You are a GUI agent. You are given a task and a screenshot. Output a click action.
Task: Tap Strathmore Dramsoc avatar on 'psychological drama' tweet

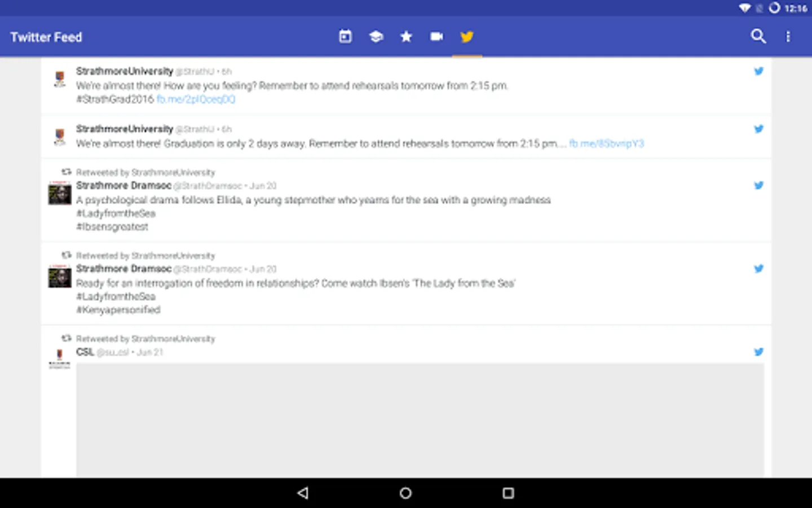click(x=60, y=194)
